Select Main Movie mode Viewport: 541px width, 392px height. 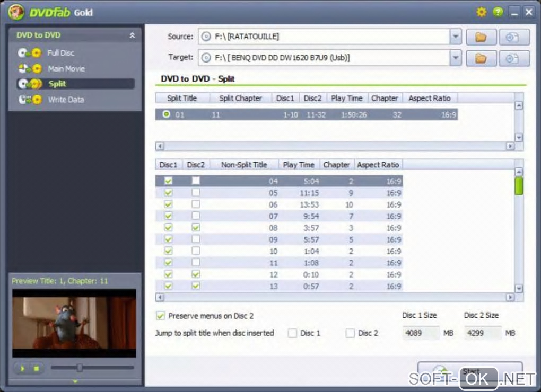(x=66, y=68)
